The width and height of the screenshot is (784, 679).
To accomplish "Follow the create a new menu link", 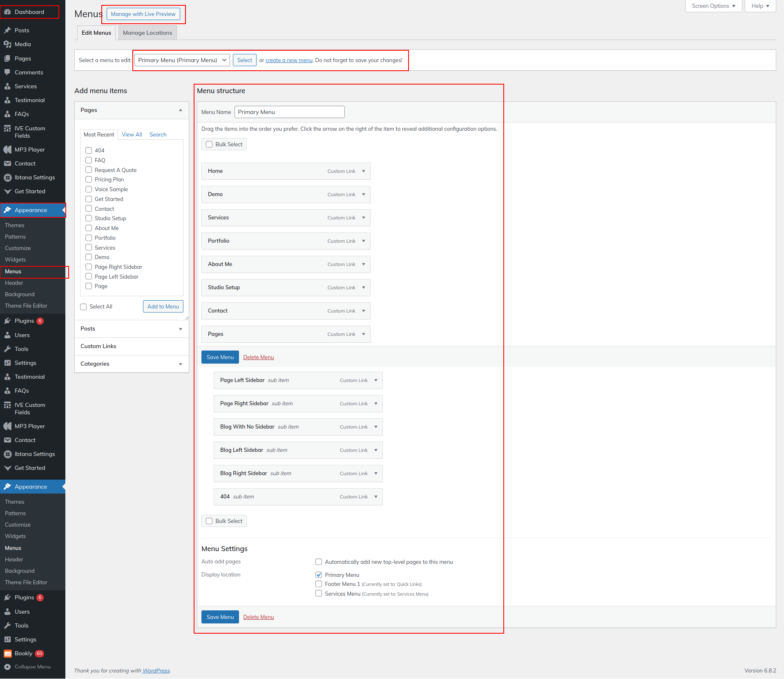I will (289, 60).
